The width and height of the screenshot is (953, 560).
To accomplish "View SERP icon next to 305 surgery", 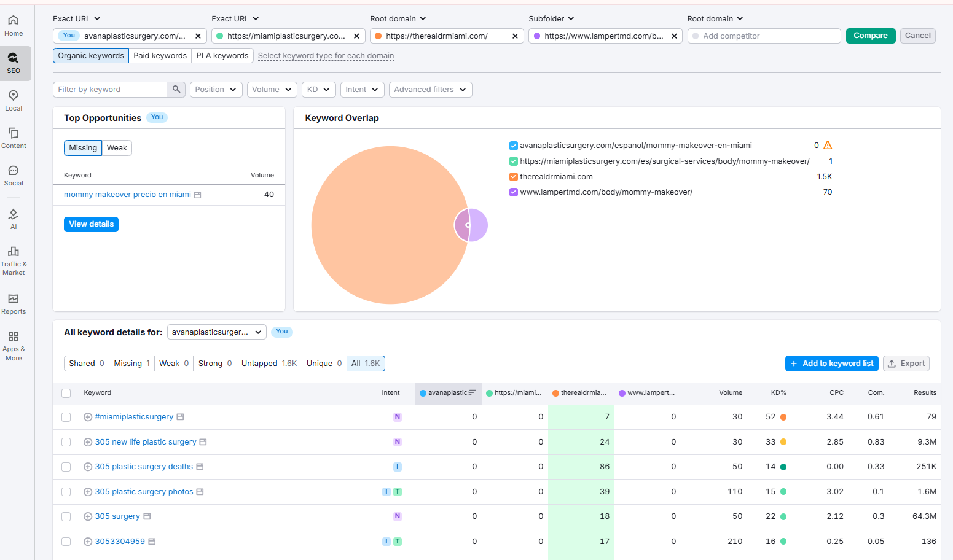I will (x=147, y=516).
